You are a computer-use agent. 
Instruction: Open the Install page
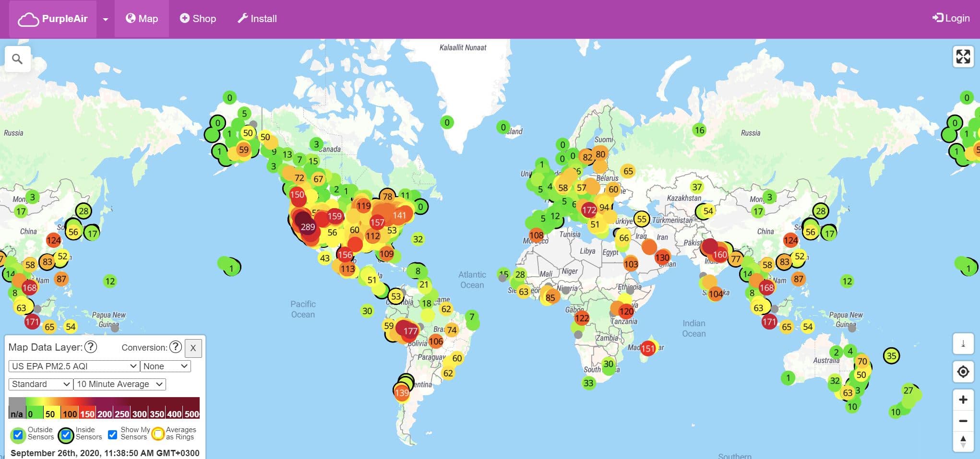pyautogui.click(x=257, y=19)
